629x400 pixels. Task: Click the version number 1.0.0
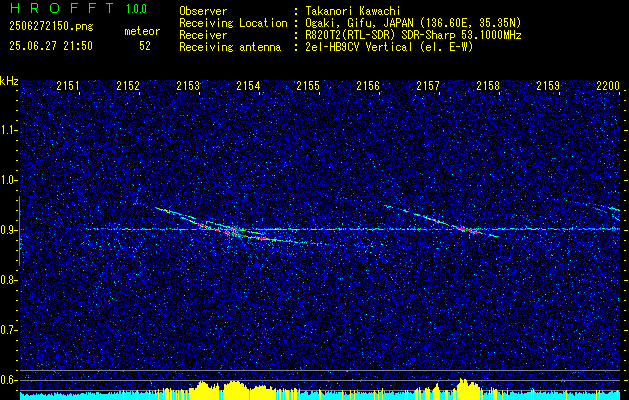136,9
